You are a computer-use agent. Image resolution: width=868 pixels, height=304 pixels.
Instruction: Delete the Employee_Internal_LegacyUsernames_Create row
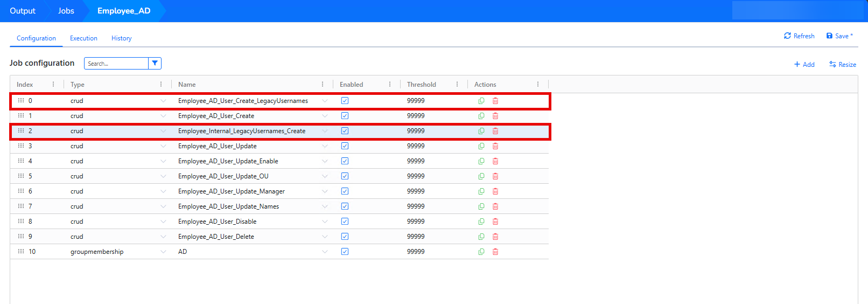(x=495, y=131)
